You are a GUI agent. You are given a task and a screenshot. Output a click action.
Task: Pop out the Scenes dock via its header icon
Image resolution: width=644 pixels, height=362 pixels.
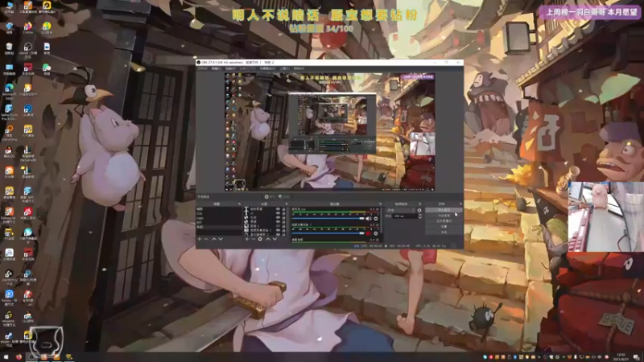[239, 204]
